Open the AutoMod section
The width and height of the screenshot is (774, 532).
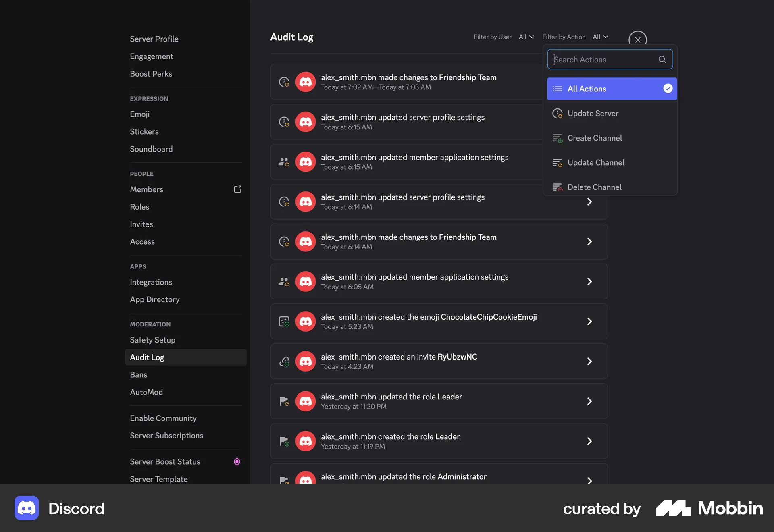(146, 392)
